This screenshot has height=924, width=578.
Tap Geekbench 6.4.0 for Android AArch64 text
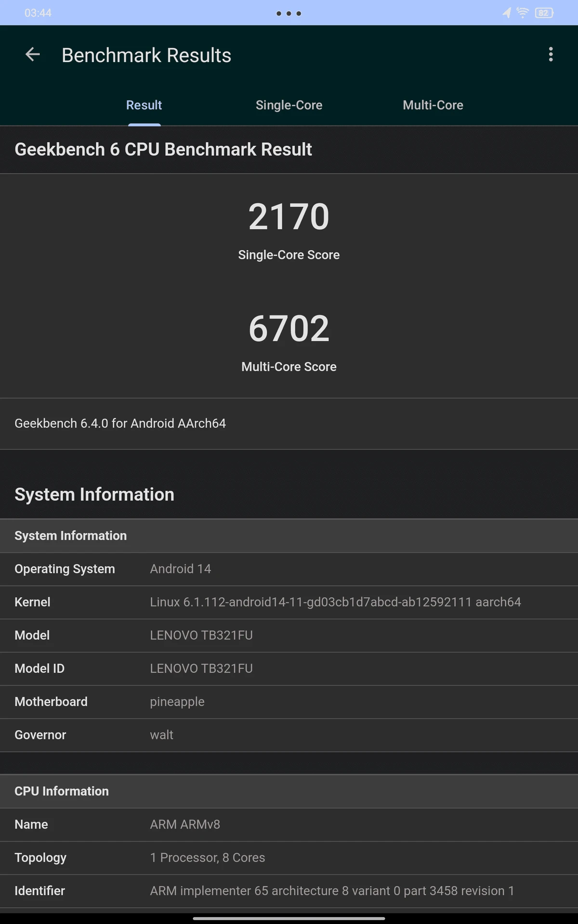120,423
